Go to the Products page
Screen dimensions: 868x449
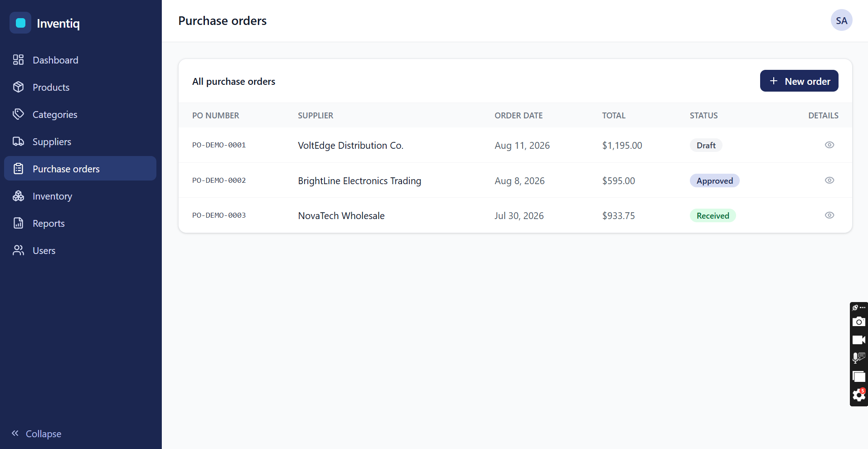[80, 87]
